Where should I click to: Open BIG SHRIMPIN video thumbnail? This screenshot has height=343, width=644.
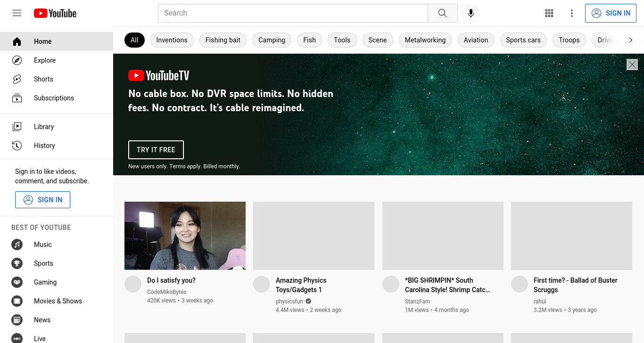[x=443, y=236]
